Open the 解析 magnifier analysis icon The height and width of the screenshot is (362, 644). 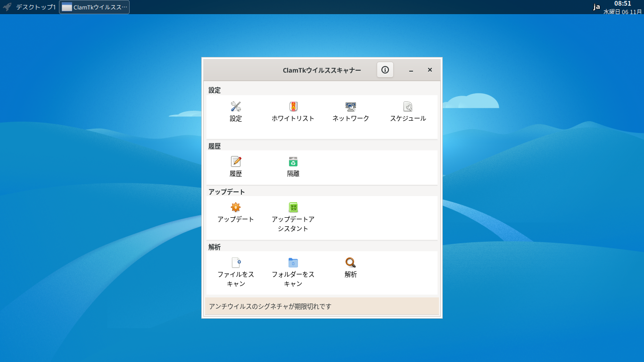(x=351, y=263)
